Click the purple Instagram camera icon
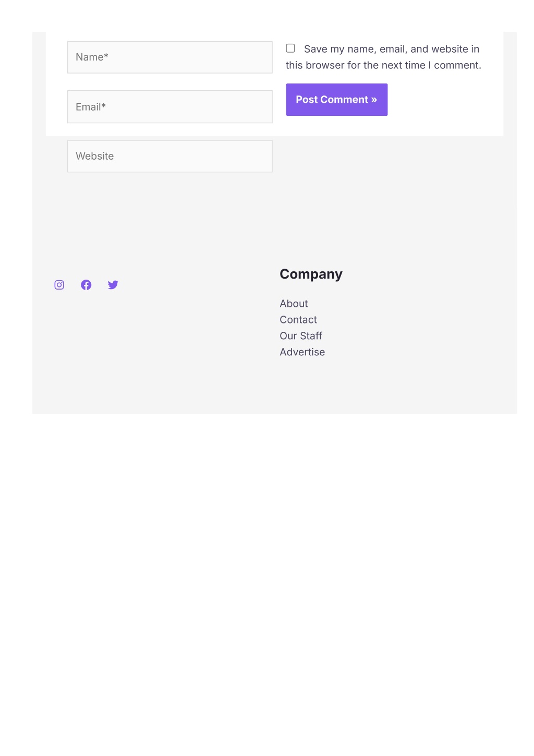Viewport: 534px width, 756px height. [59, 285]
